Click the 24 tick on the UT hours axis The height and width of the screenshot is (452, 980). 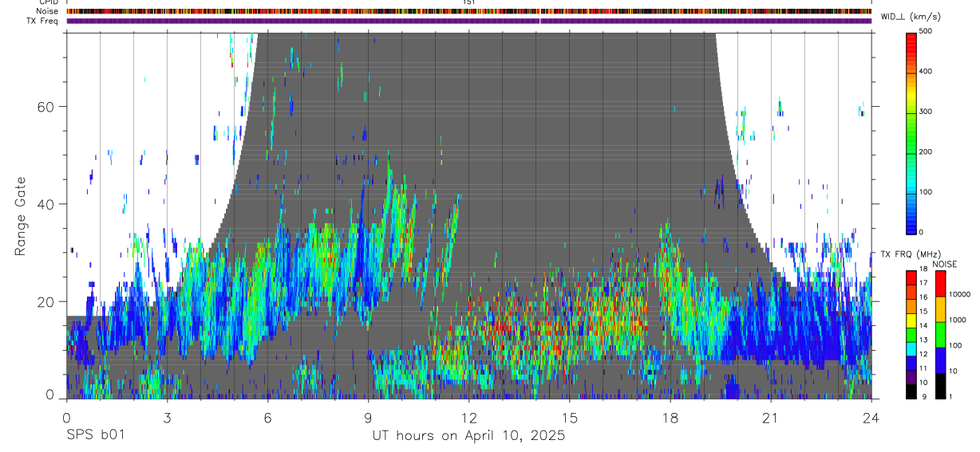coord(871,418)
